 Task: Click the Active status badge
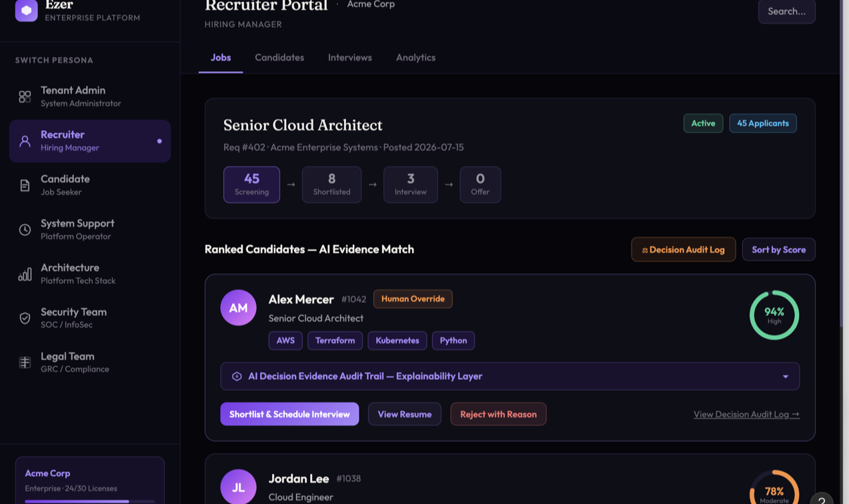[703, 123]
